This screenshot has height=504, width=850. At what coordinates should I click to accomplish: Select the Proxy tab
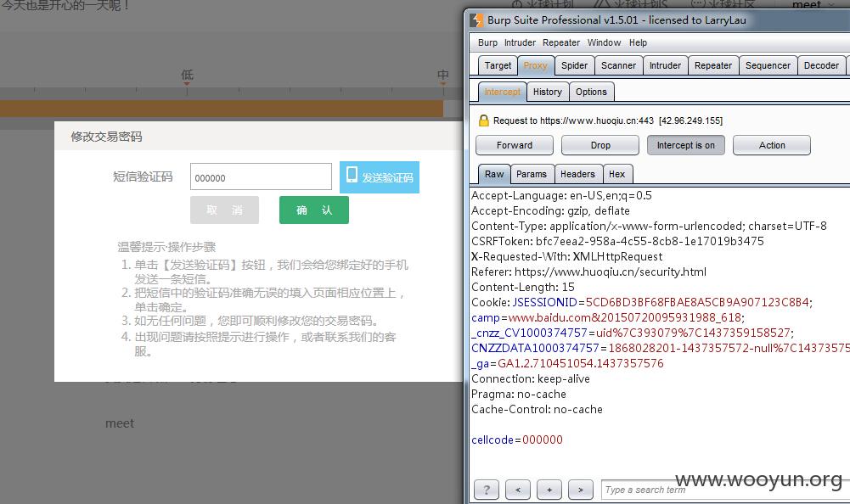[x=536, y=65]
